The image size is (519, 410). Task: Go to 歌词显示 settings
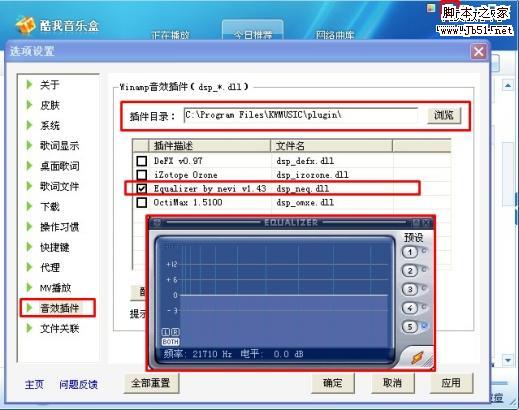(x=59, y=146)
